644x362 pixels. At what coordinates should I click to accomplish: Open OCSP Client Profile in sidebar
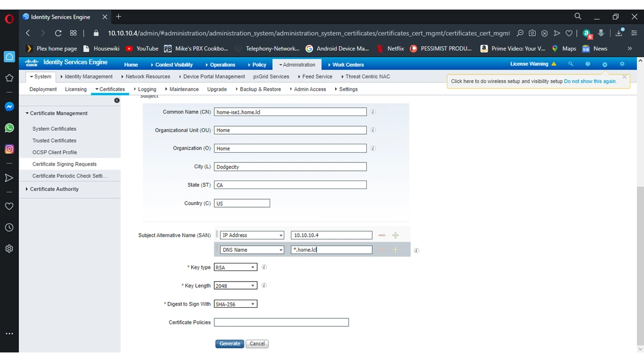point(55,152)
